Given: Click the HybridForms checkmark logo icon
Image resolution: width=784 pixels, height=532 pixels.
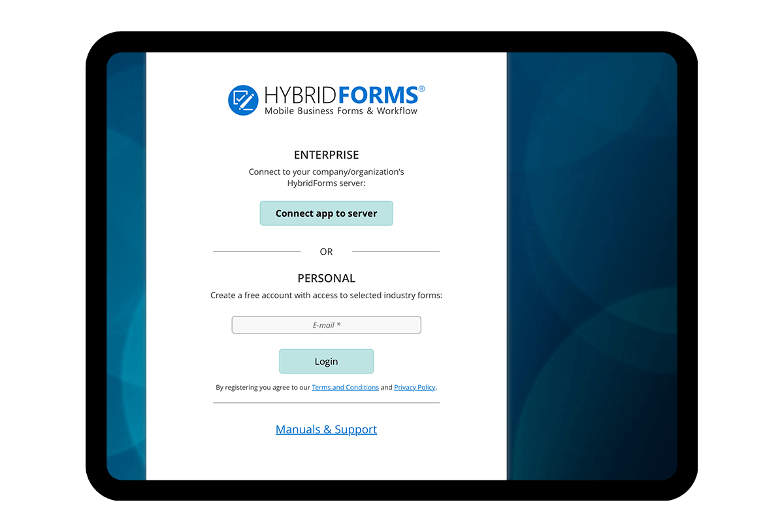Looking at the screenshot, I should (242, 100).
